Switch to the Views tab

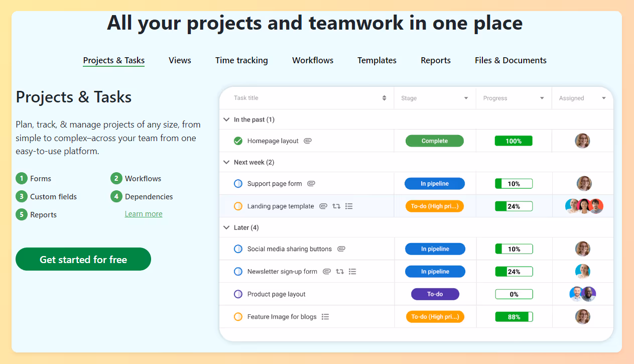tap(180, 60)
